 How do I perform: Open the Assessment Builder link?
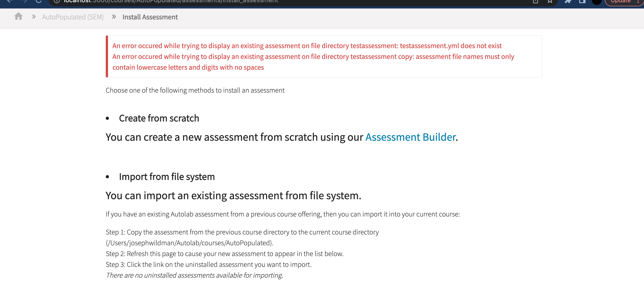410,137
